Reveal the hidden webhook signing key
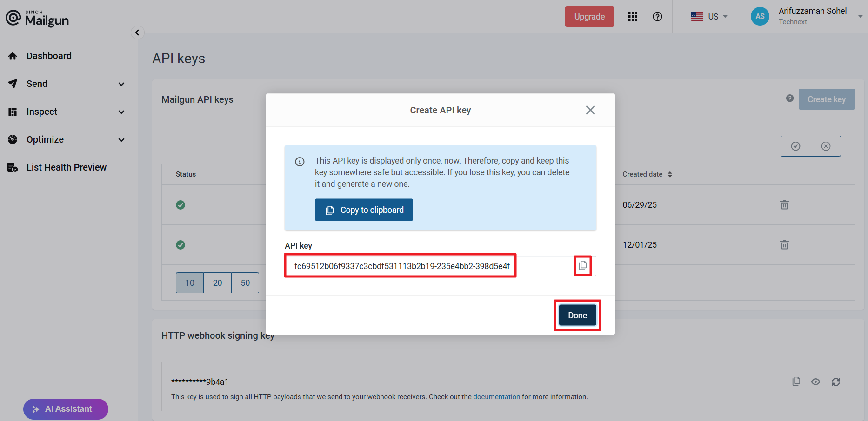 815,382
